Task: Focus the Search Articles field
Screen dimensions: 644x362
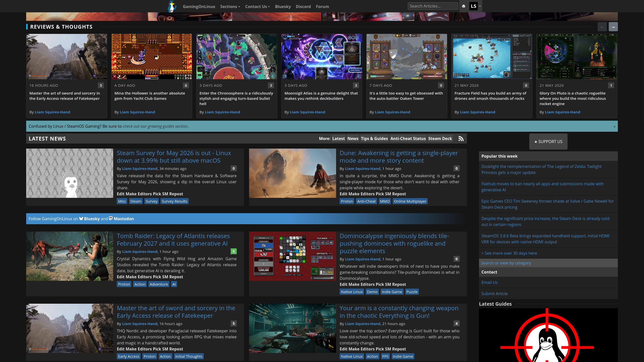Action: point(433,6)
